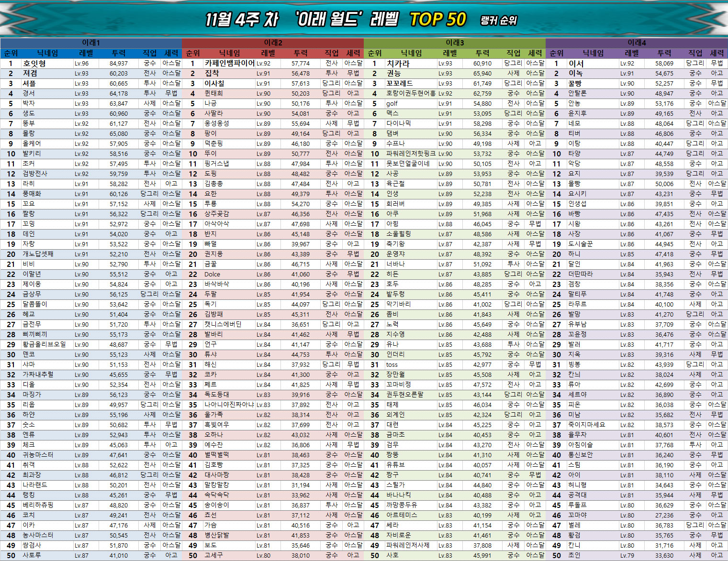Select the 이래3 server header
Viewport: 728px width, 561px height.
click(x=455, y=43)
